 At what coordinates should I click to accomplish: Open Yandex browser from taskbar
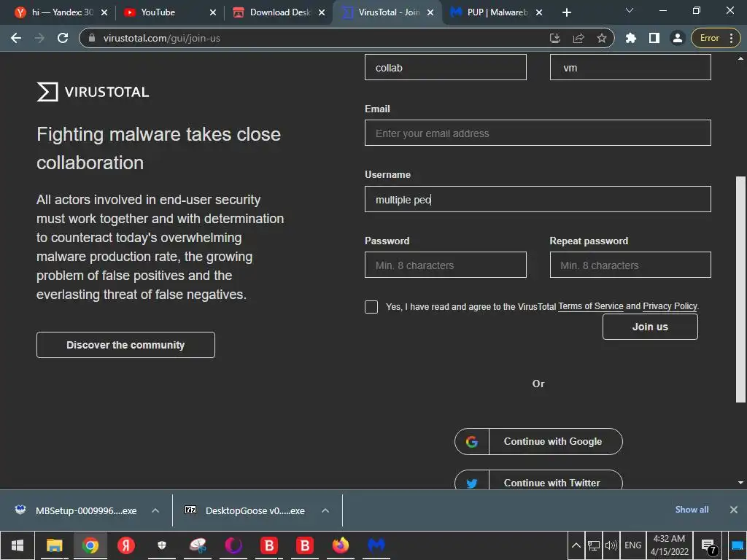click(x=126, y=545)
